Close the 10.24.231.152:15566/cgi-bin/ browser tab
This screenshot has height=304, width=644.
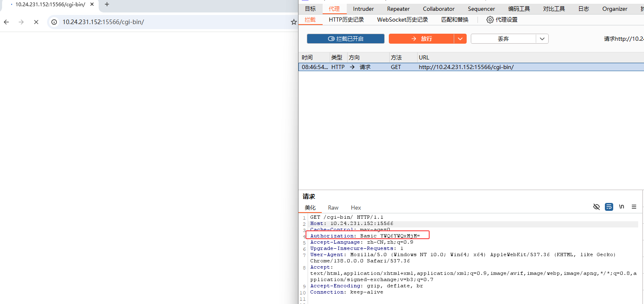[92, 4]
